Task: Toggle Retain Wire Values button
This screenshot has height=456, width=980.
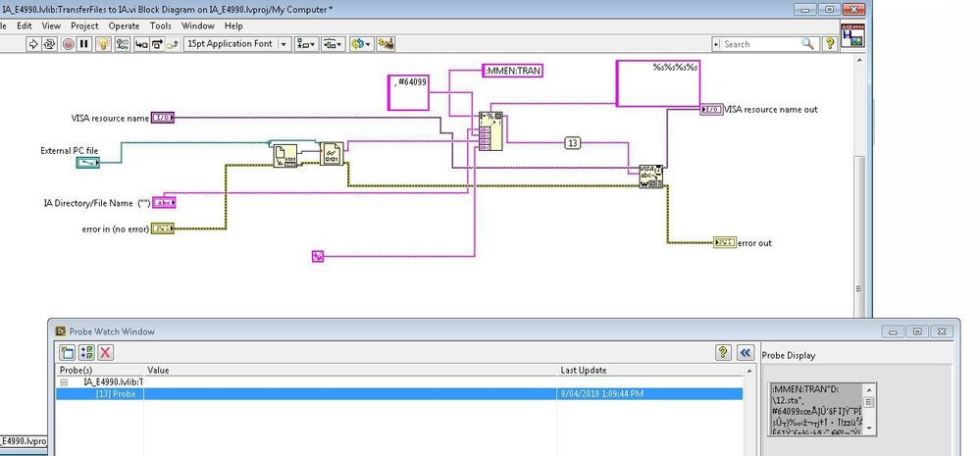Action: coord(123,44)
